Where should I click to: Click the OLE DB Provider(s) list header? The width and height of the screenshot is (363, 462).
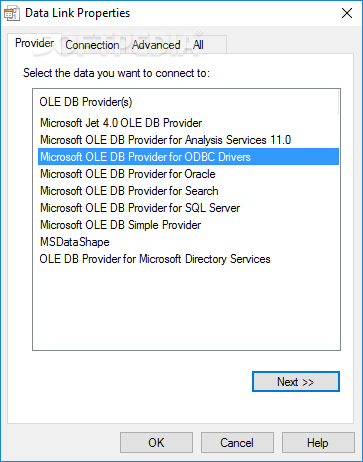point(86,102)
